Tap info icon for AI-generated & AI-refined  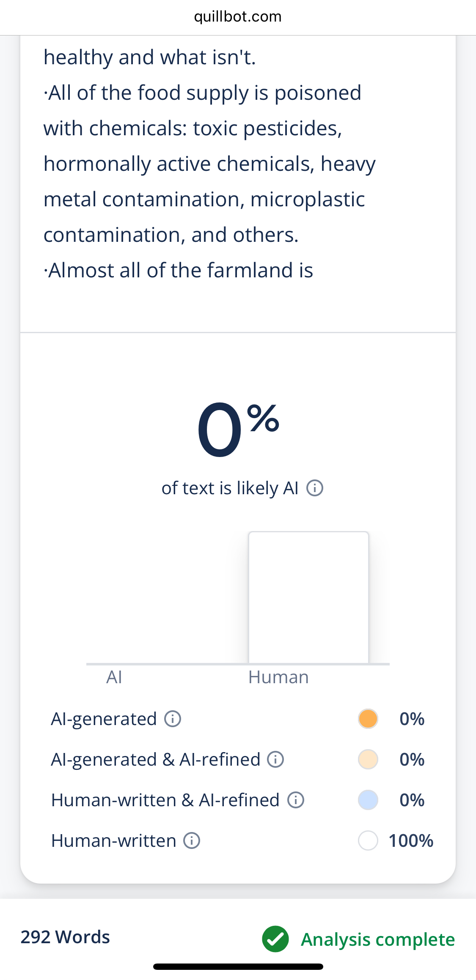[275, 759]
